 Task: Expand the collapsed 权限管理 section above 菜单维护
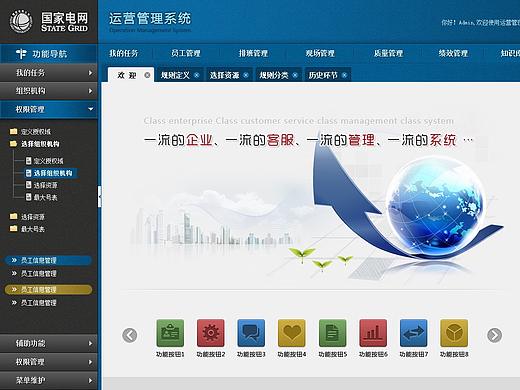[x=49, y=362]
